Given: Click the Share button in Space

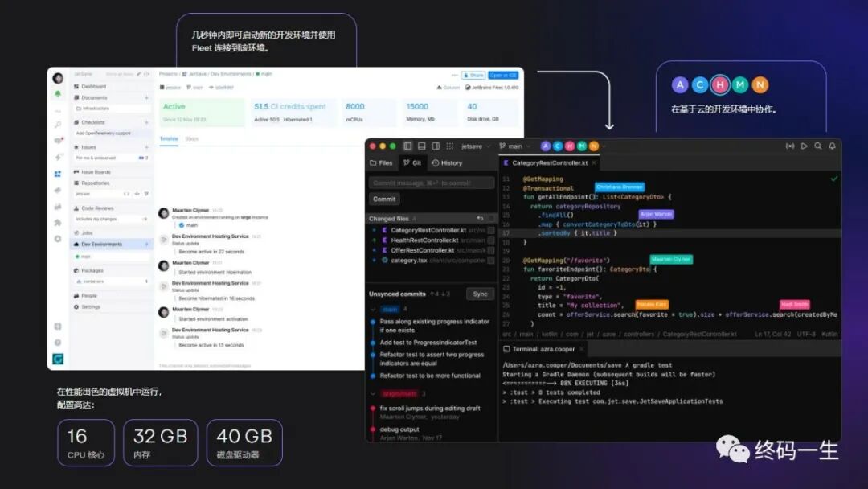Looking at the screenshot, I should [473, 75].
